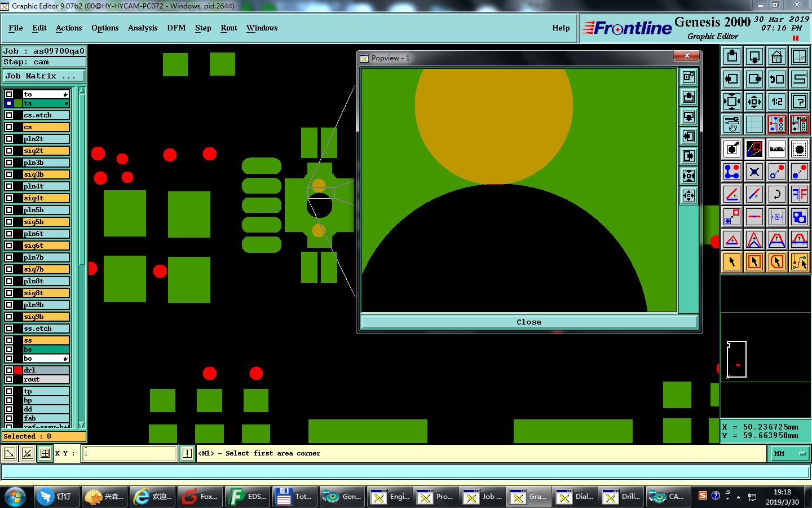Click the layer list scroll down arrow
812x508 pixels.
pyautogui.click(x=82, y=424)
